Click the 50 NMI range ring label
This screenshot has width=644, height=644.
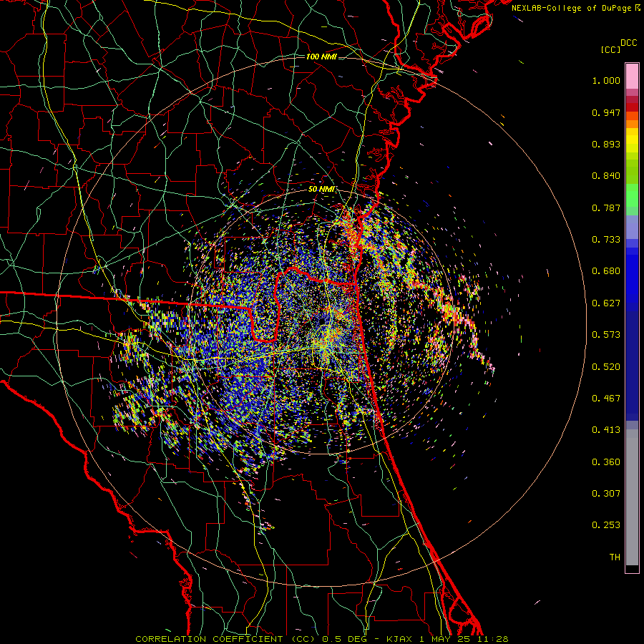(322, 189)
